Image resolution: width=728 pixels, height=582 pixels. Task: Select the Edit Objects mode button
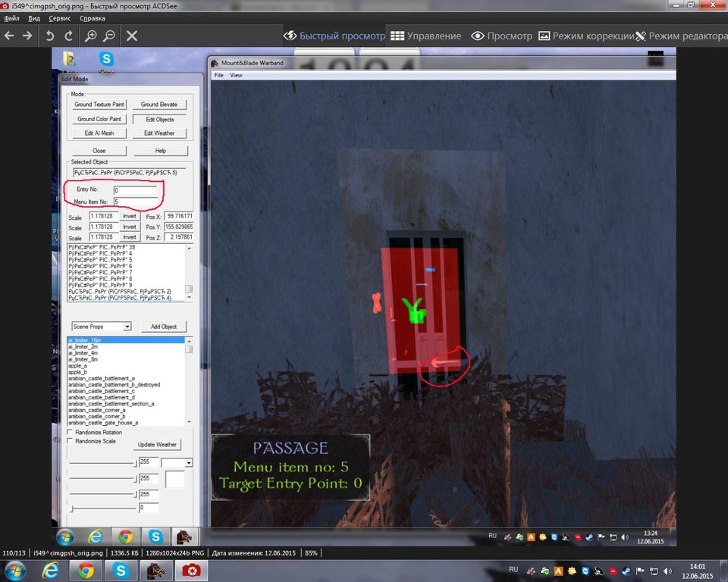(x=158, y=119)
